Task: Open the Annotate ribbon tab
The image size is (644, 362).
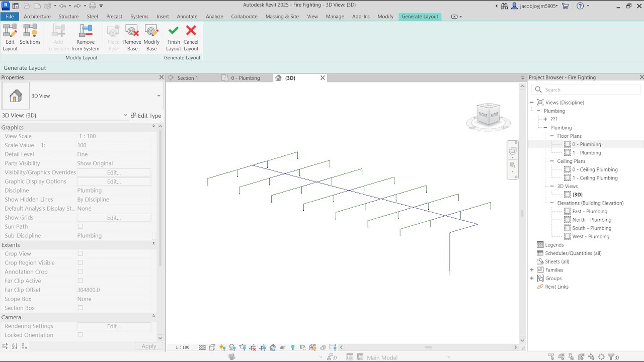Action: (x=187, y=17)
